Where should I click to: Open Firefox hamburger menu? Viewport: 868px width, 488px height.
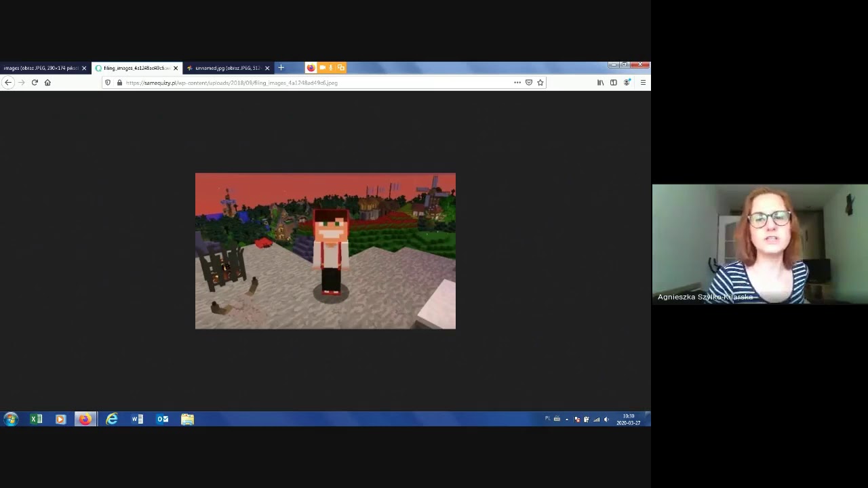pos(643,83)
